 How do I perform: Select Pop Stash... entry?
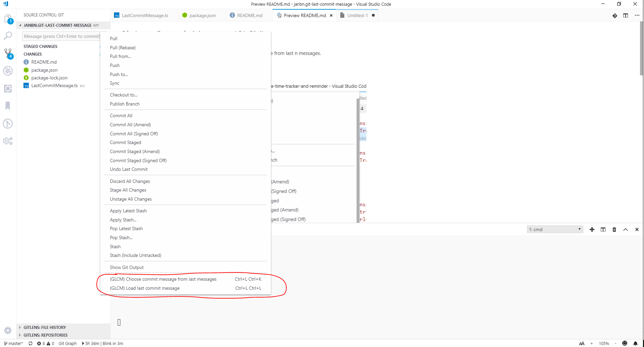[185, 237]
